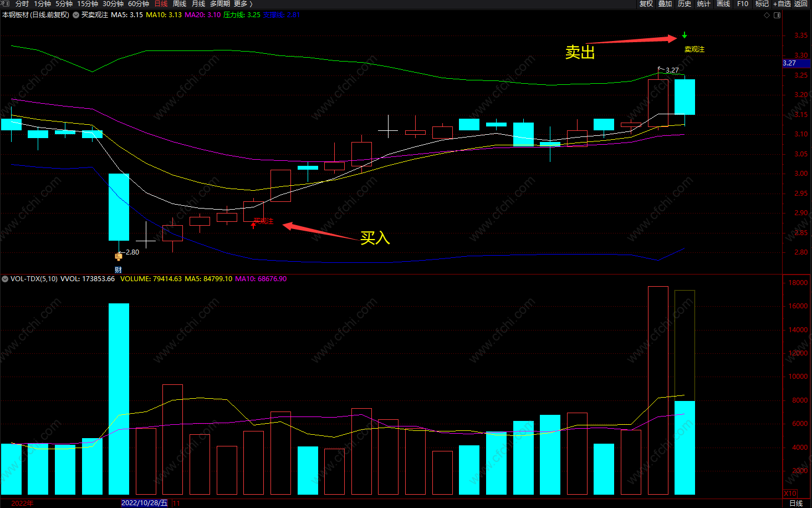812x508 pixels.
Task: Click the volume MA10: 68676.90 value
Action: click(261, 279)
